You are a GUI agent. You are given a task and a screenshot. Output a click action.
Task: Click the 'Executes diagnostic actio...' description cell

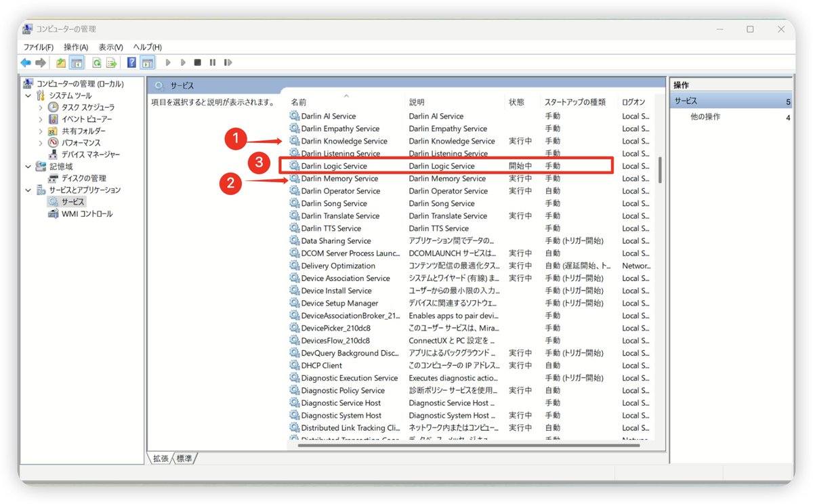[x=453, y=378]
